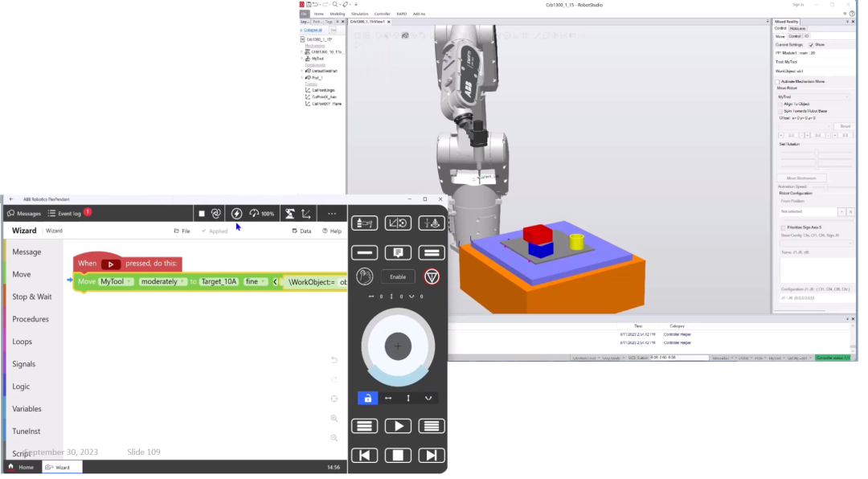Click the Enable button on the pendant
Image resolution: width=868 pixels, height=479 pixels.
[398, 276]
